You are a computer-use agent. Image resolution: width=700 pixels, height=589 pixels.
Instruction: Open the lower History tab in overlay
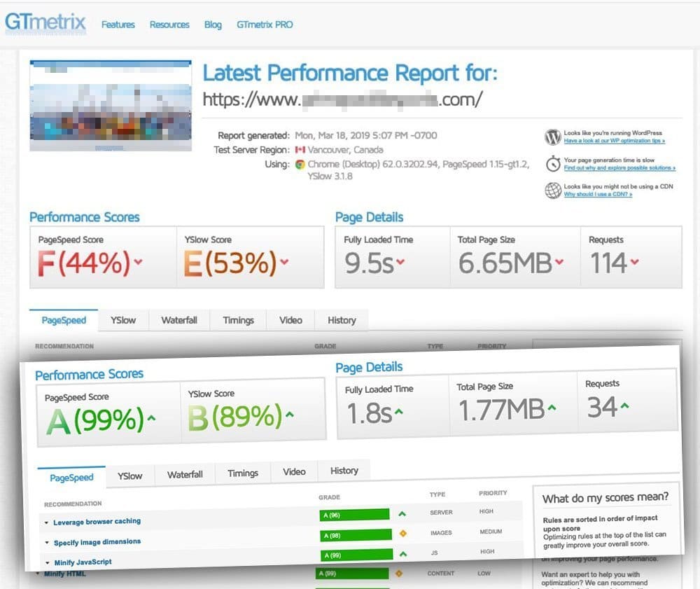click(344, 470)
